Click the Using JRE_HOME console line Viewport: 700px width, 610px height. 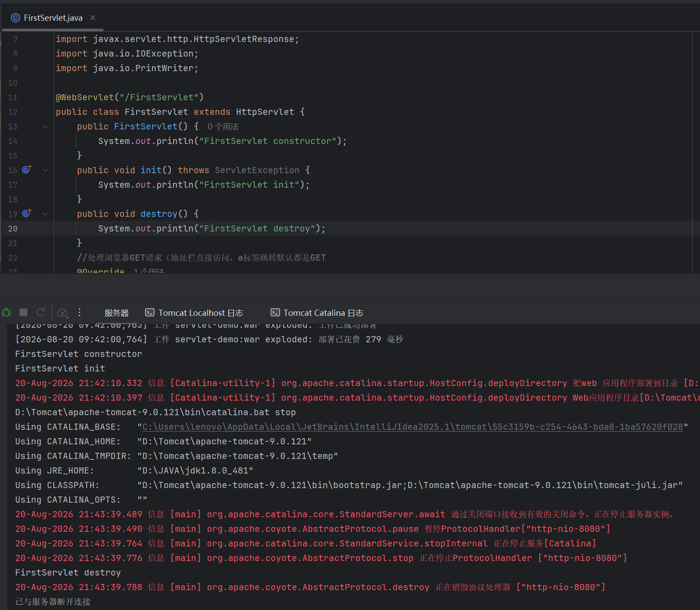click(134, 470)
